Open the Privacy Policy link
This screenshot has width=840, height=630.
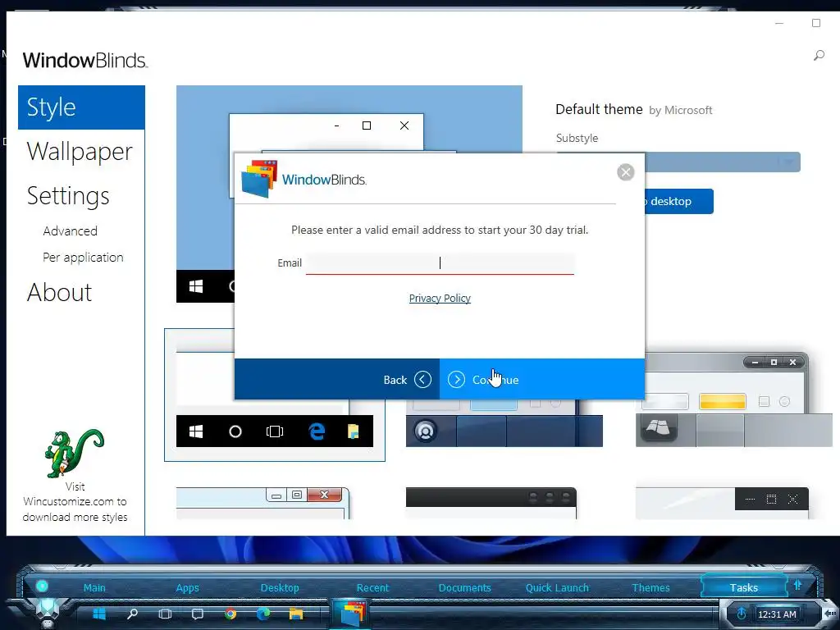[x=440, y=299]
